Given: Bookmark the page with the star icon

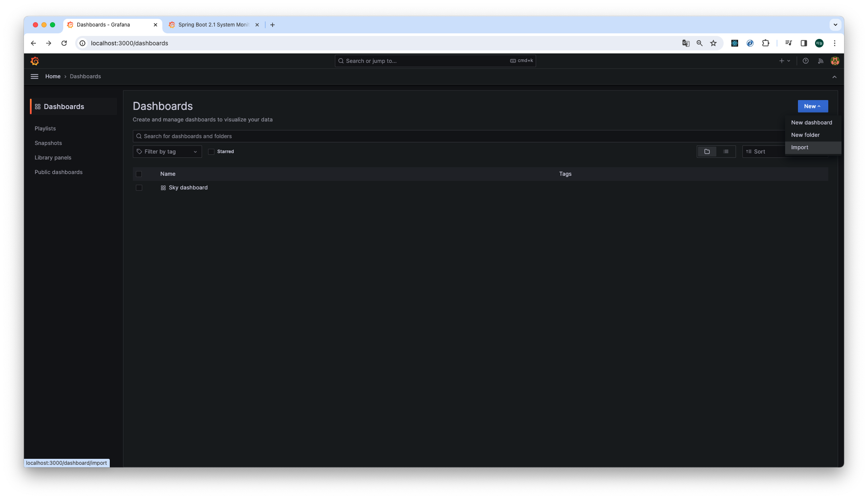Looking at the screenshot, I should pos(713,43).
